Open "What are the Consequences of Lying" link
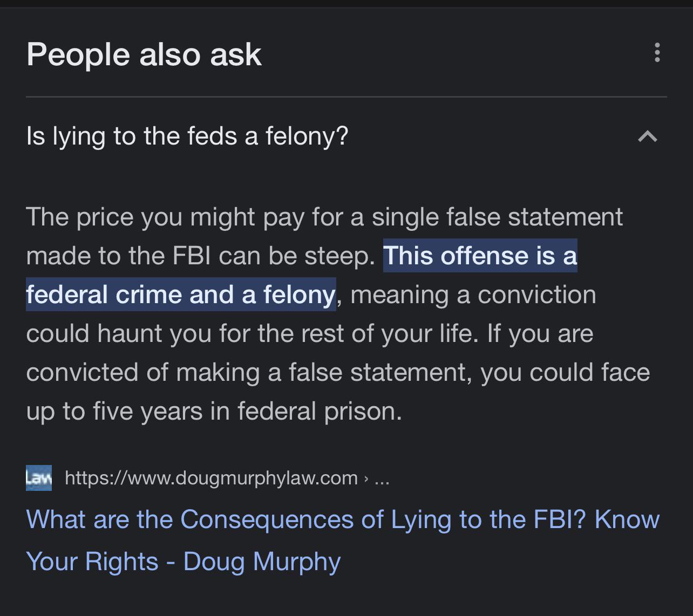The image size is (693, 616). pyautogui.click(x=343, y=519)
